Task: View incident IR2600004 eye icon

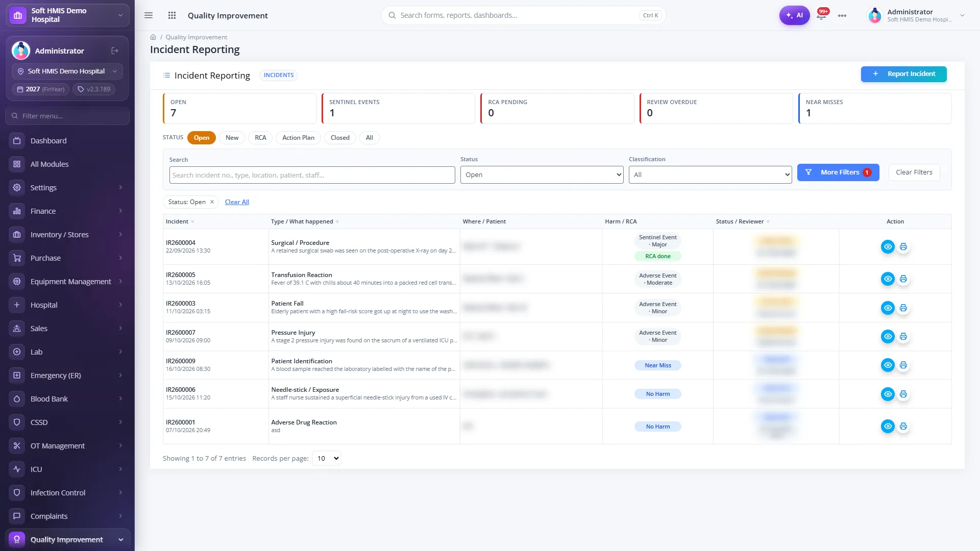Action: pos(888,247)
